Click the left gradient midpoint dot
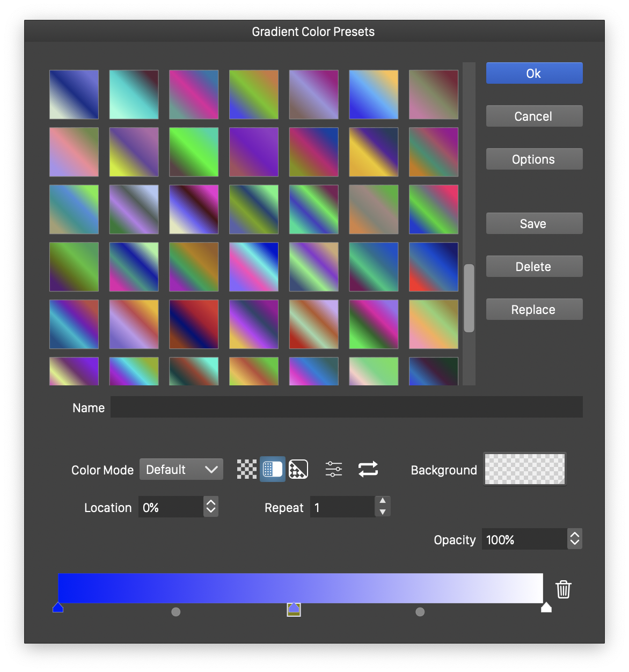This screenshot has height=672, width=629. click(175, 612)
